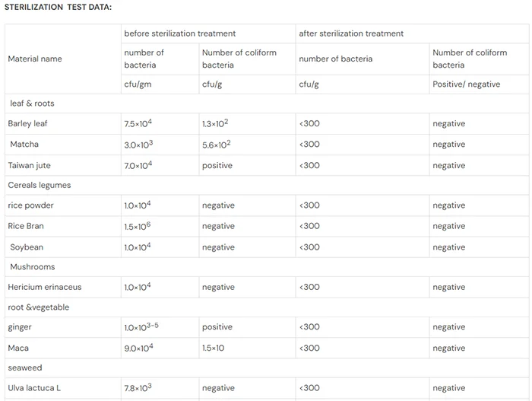Screen dimensions: 532x401
Task: Select the rice powder row label
Action: [31, 205]
